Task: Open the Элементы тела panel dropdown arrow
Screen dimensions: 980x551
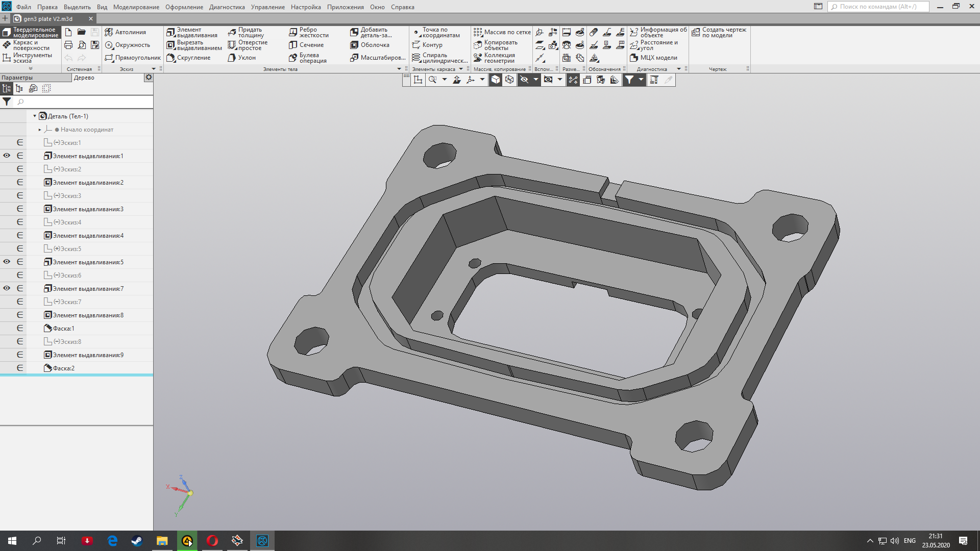Action: (x=399, y=69)
